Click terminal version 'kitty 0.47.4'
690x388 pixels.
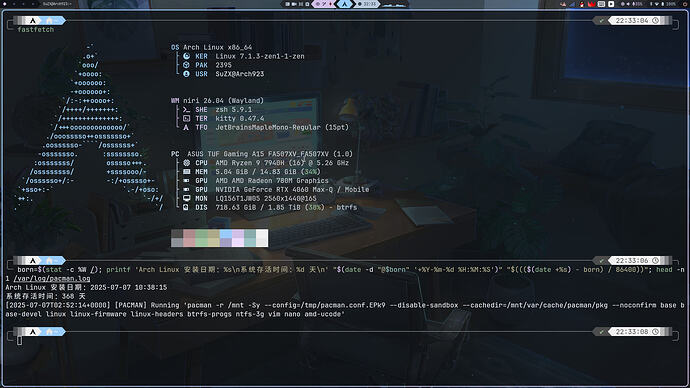(240, 118)
